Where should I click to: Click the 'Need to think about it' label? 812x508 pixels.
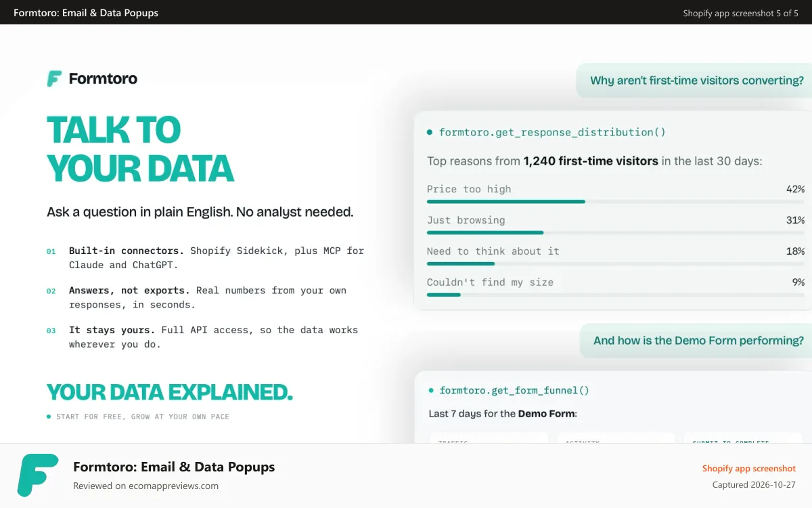click(x=493, y=251)
